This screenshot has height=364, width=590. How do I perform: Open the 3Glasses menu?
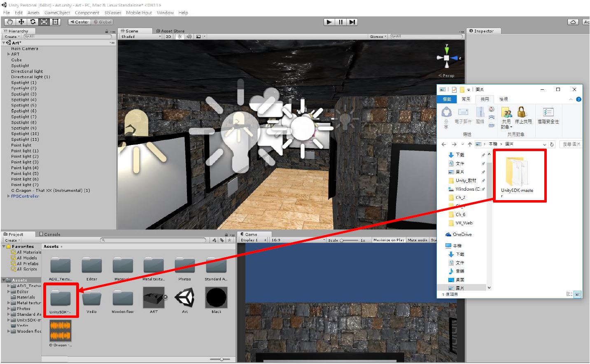[x=112, y=13]
